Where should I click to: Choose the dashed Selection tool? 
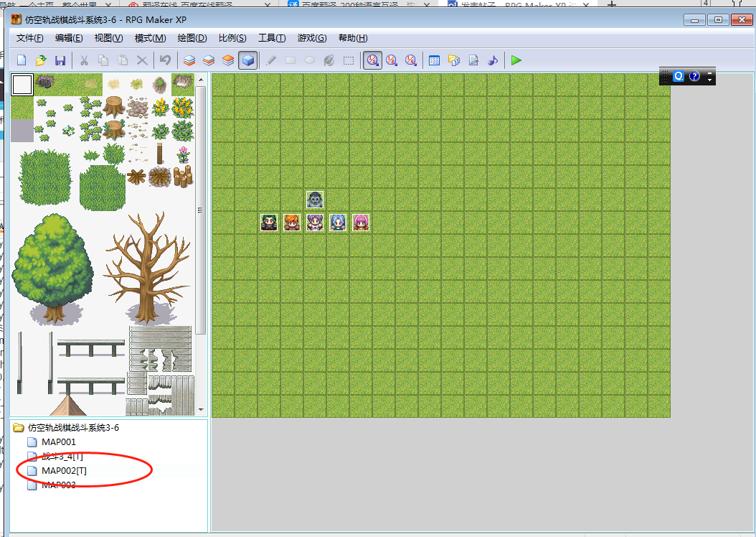click(x=349, y=60)
